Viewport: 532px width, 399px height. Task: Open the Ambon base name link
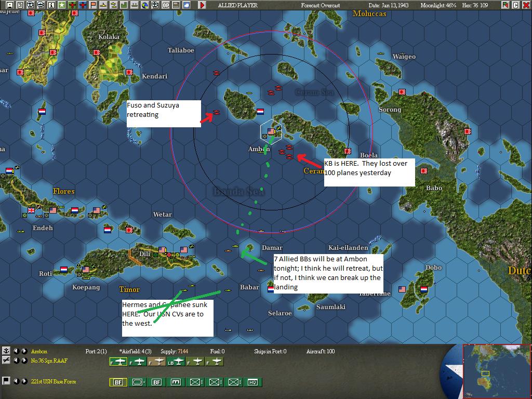(39, 352)
